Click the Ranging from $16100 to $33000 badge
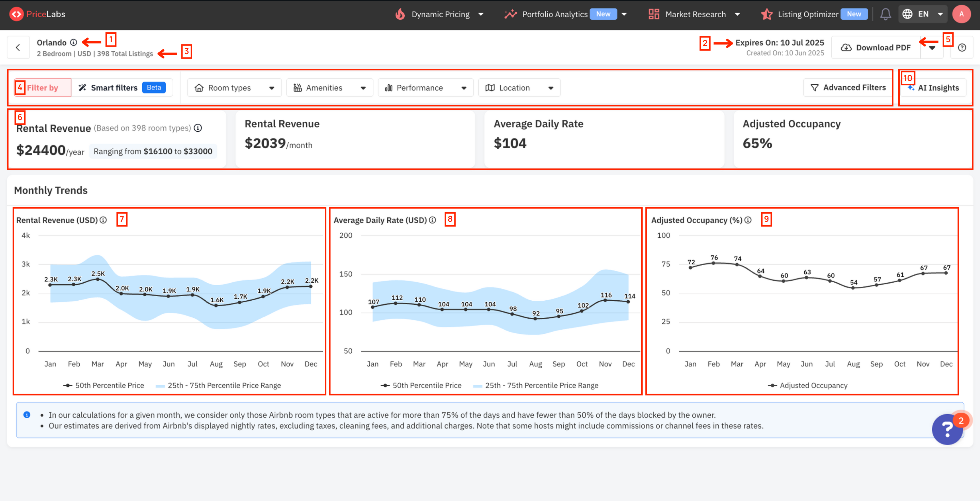Image resolution: width=980 pixels, height=501 pixels. [x=153, y=151]
